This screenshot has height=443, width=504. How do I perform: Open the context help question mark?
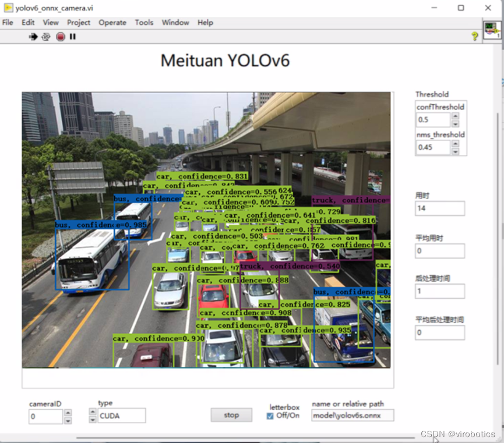tap(475, 36)
